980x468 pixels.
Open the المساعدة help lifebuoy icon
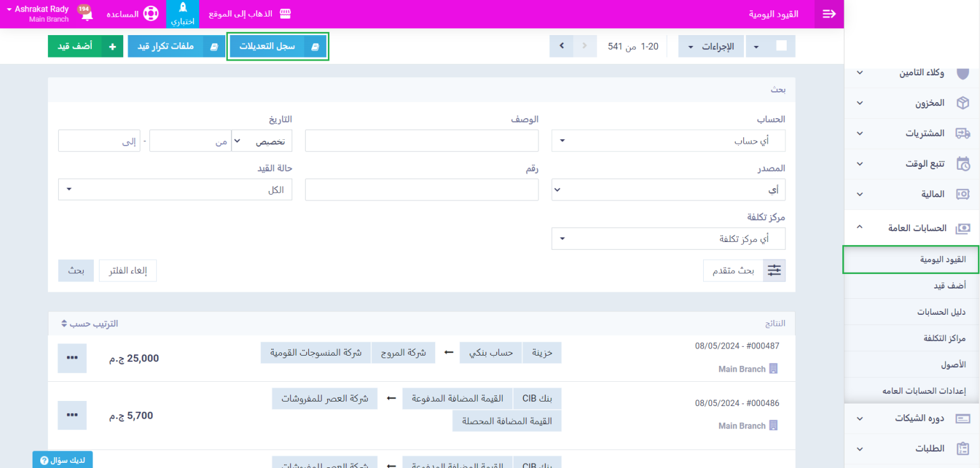pyautogui.click(x=151, y=14)
